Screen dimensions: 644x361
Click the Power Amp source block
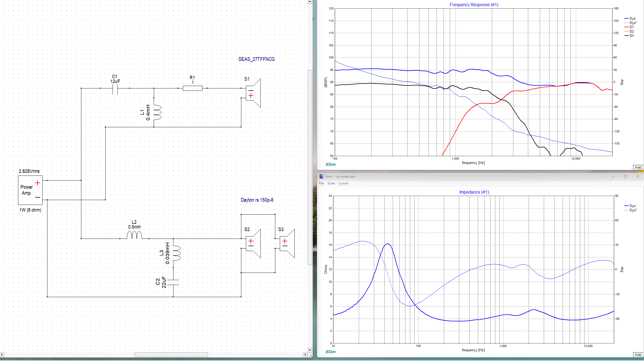[x=30, y=190]
